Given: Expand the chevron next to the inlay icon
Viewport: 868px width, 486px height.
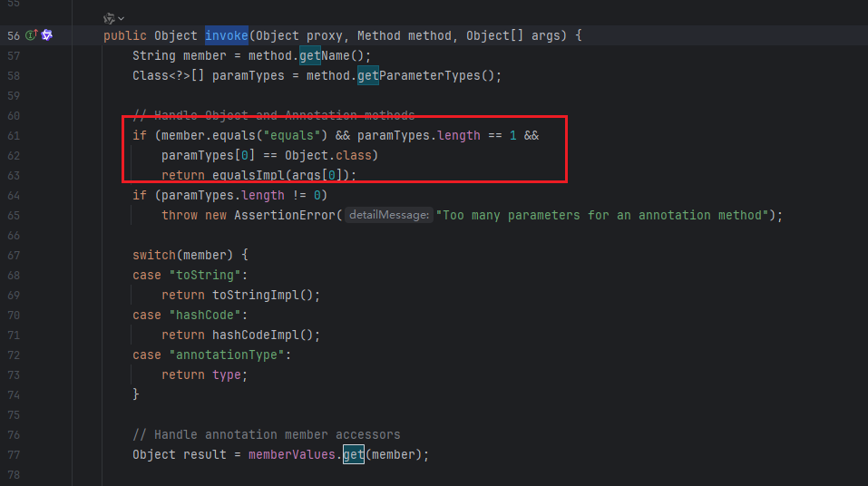Looking at the screenshot, I should [122, 18].
